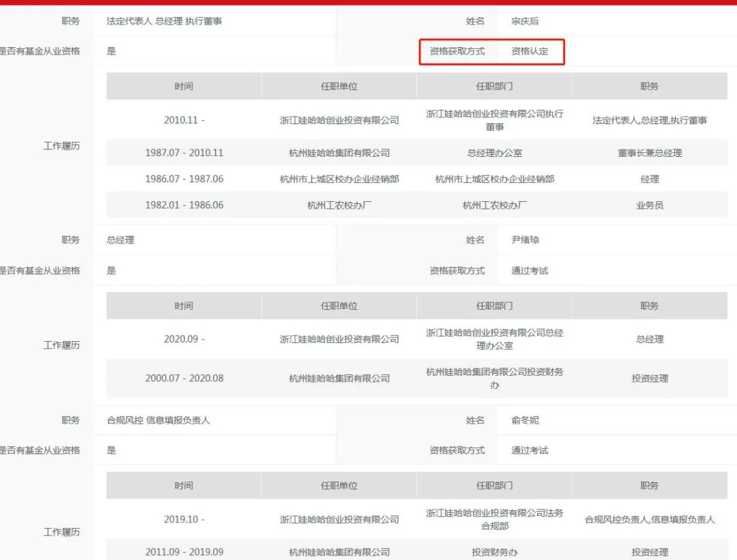
Task: Click the date cell 2020.09 -
Action: (184, 339)
